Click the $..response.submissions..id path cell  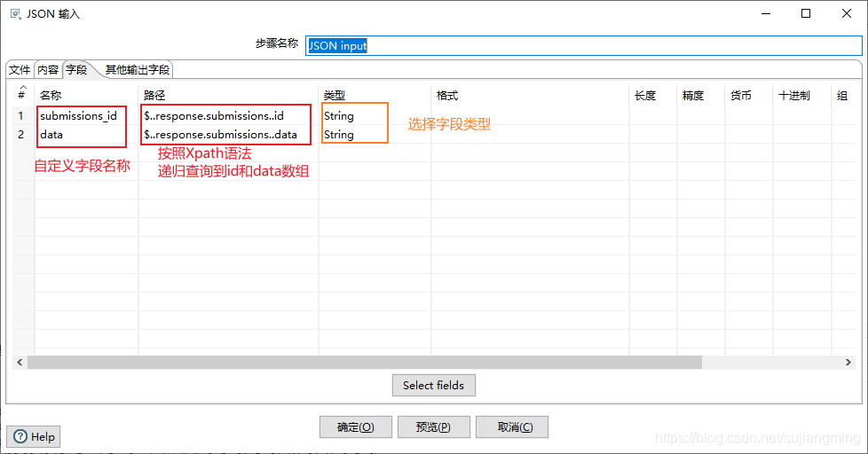point(228,115)
